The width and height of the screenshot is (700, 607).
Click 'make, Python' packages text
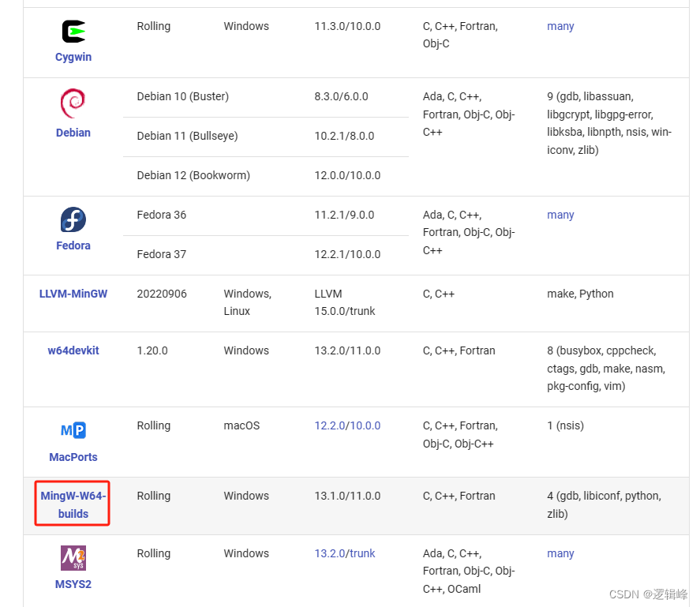(580, 294)
